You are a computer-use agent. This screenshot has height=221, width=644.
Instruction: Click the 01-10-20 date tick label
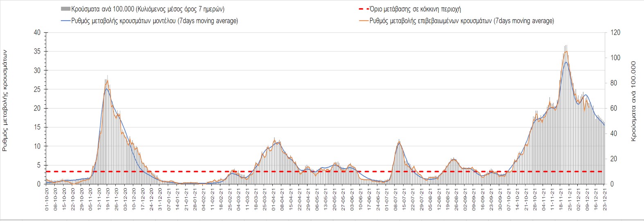click(x=47, y=199)
